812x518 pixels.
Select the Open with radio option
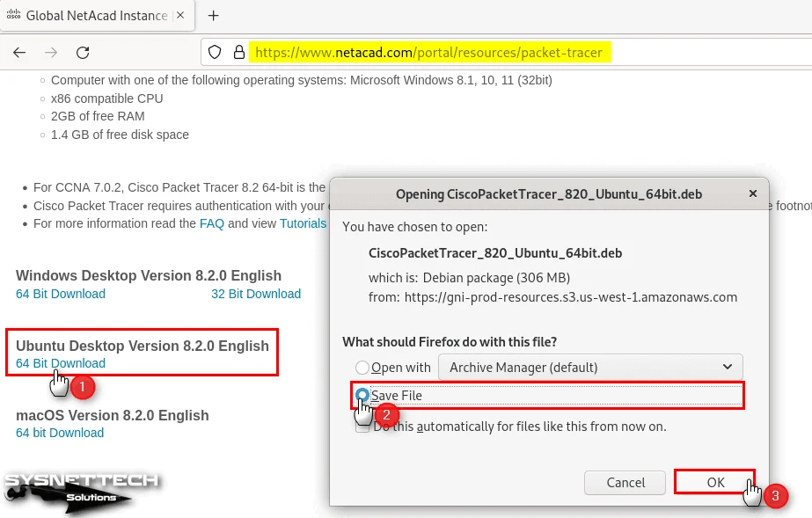click(x=362, y=368)
